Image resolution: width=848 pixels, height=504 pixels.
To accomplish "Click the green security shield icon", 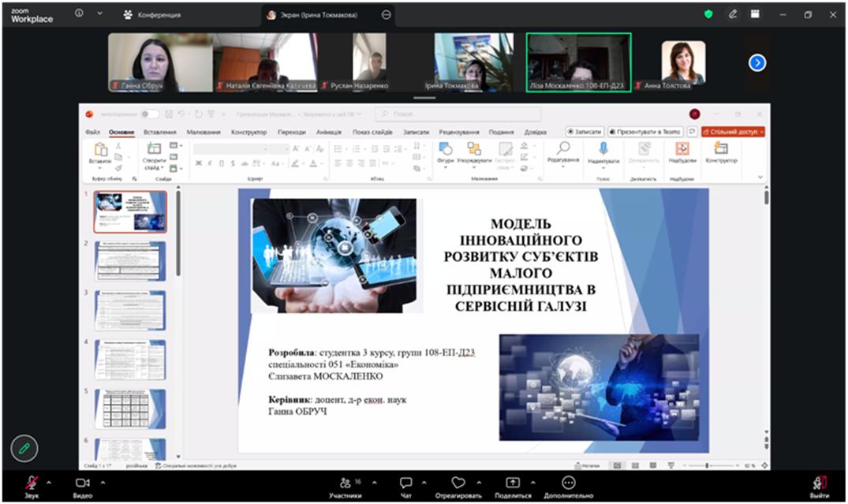I will click(x=708, y=14).
